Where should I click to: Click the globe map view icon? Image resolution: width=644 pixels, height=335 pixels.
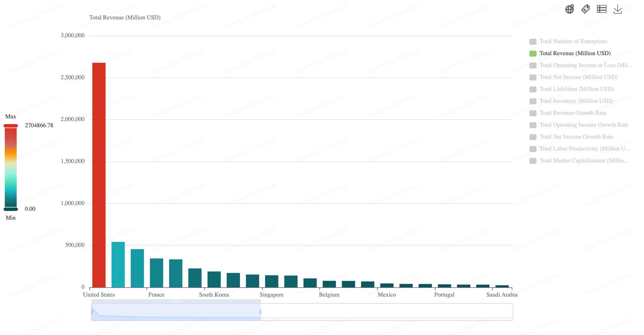pyautogui.click(x=570, y=9)
